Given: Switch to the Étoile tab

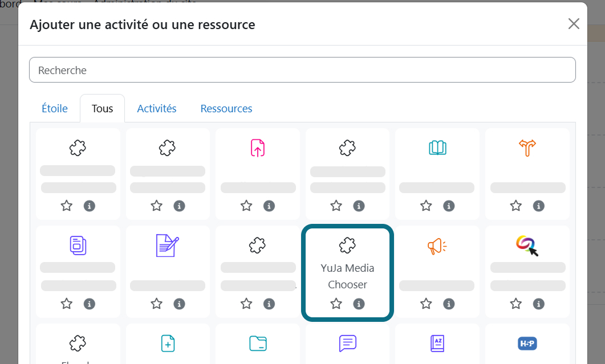Looking at the screenshot, I should pyautogui.click(x=54, y=108).
